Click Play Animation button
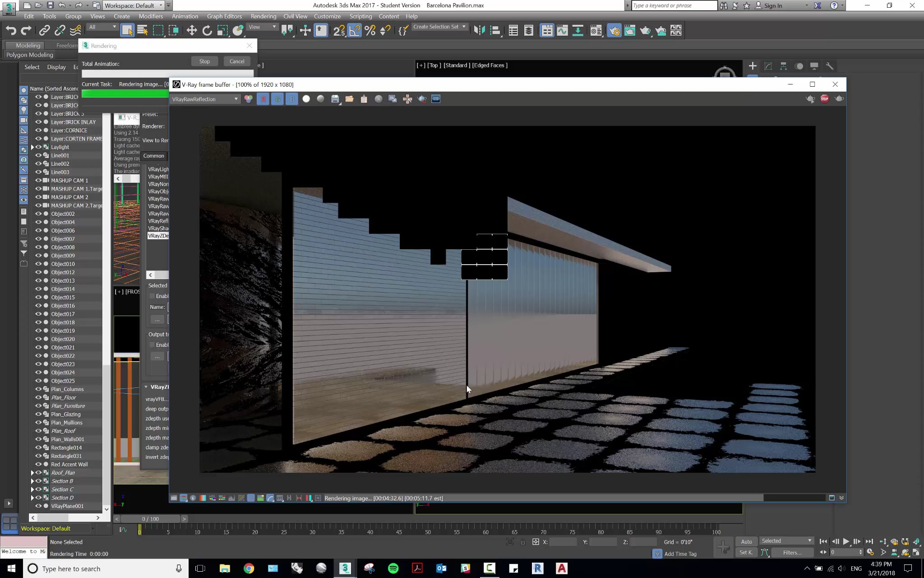The height and width of the screenshot is (578, 924). coord(846,541)
